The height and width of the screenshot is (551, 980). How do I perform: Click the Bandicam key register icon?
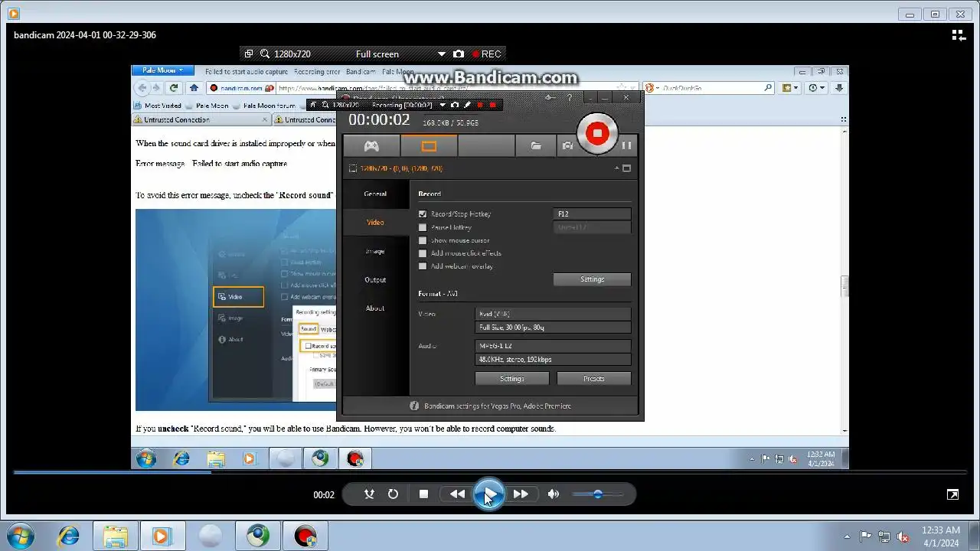click(x=549, y=98)
